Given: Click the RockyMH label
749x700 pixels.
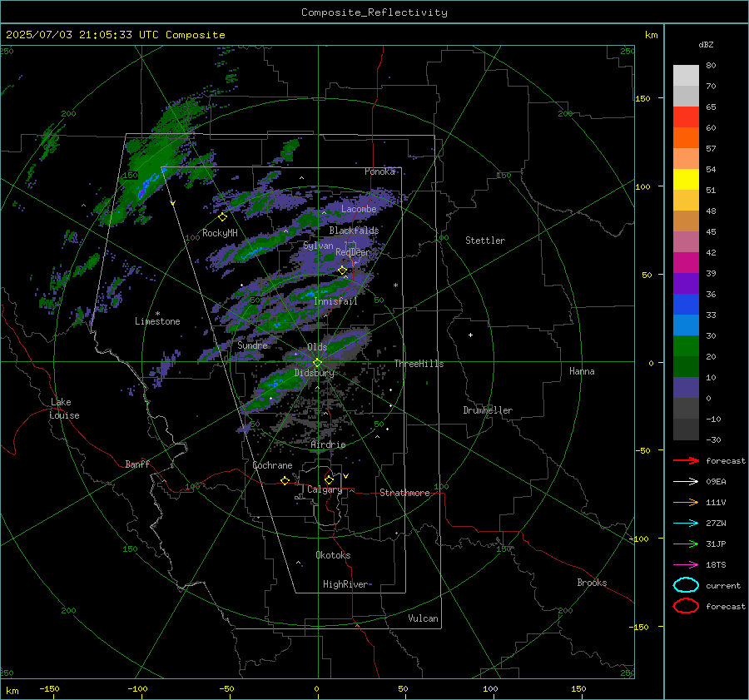Looking at the screenshot, I should pos(220,233).
